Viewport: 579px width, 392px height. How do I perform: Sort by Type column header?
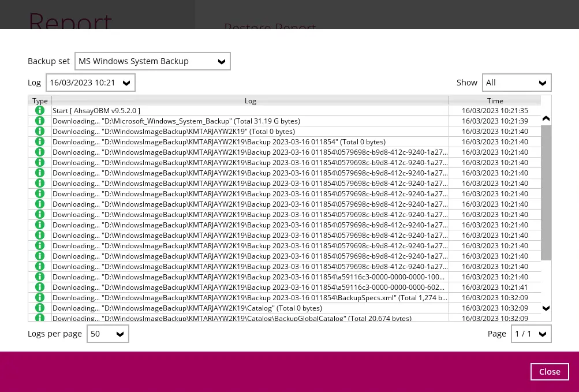40,100
